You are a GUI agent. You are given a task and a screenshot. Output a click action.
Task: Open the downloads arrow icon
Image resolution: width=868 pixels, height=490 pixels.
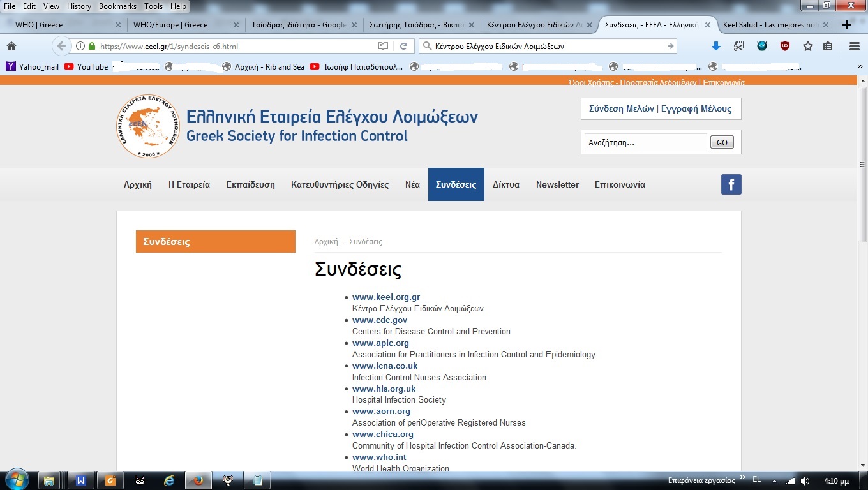[x=716, y=46]
